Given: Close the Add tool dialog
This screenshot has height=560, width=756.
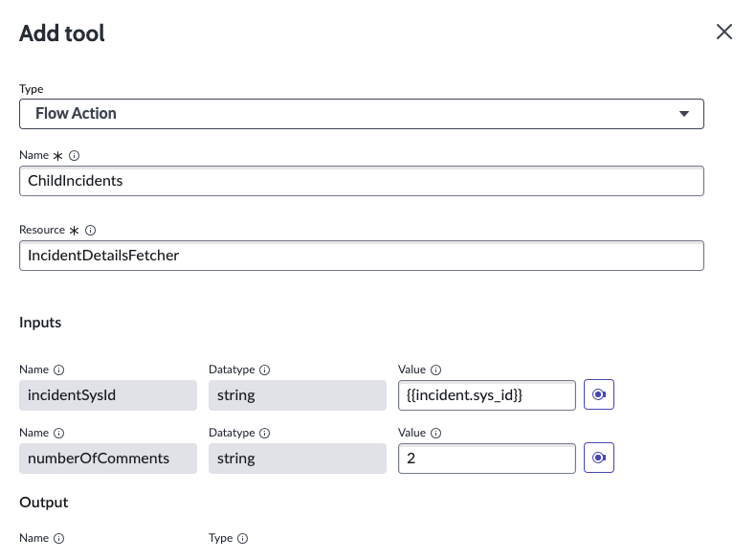Looking at the screenshot, I should [724, 32].
